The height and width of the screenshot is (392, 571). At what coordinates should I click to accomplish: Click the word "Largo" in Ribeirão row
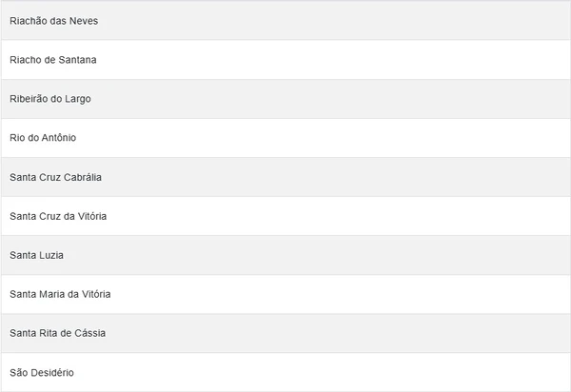(x=78, y=99)
